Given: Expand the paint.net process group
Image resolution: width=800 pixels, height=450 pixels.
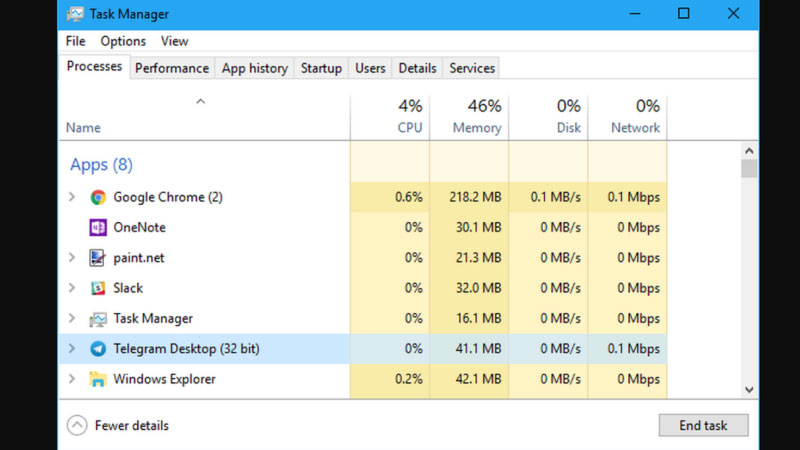Looking at the screenshot, I should (72, 258).
